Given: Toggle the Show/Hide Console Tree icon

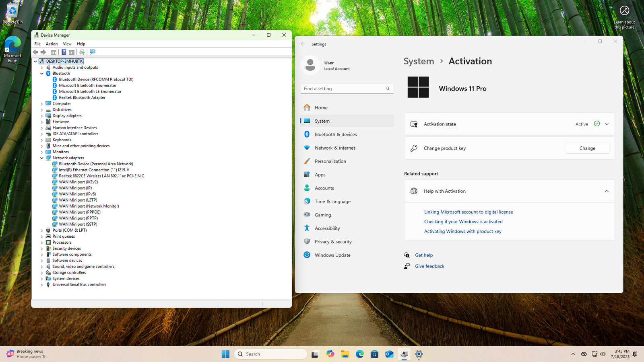Looking at the screenshot, I should click(x=54, y=52).
